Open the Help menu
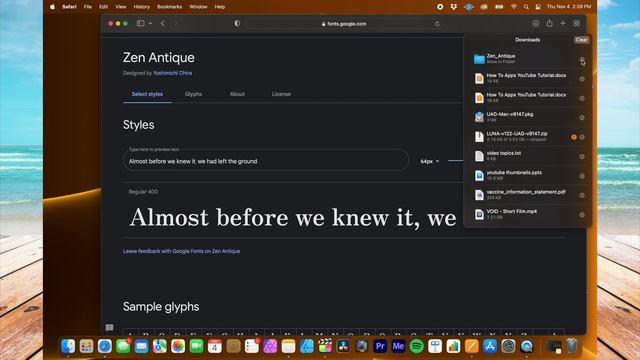This screenshot has height=360, width=640. click(x=220, y=7)
